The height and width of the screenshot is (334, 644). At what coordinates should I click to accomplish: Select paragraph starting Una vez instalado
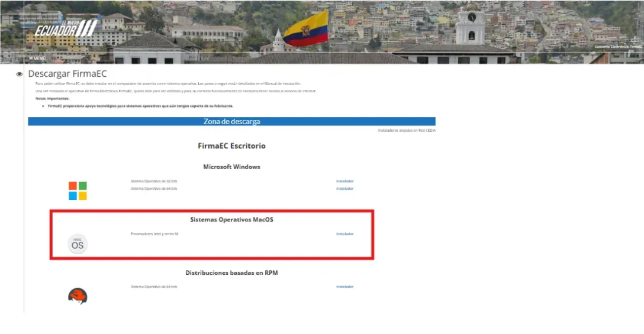(x=176, y=91)
